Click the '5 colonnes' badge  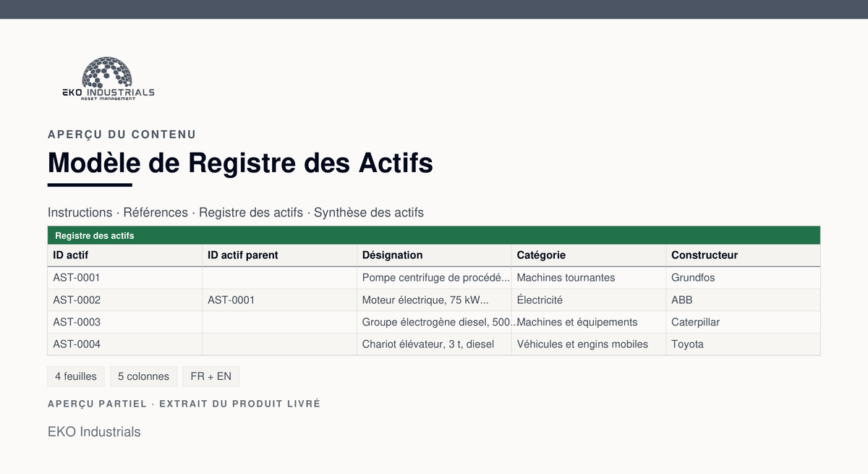[x=143, y=376]
